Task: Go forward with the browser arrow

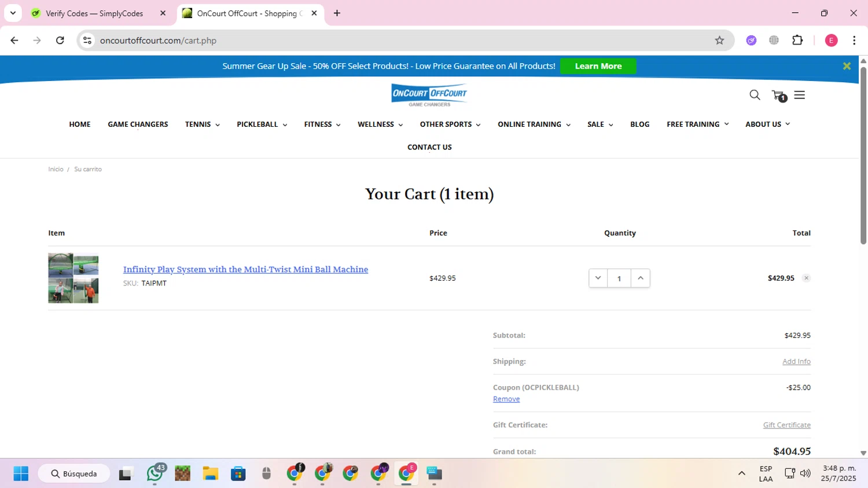Action: pos(37,41)
